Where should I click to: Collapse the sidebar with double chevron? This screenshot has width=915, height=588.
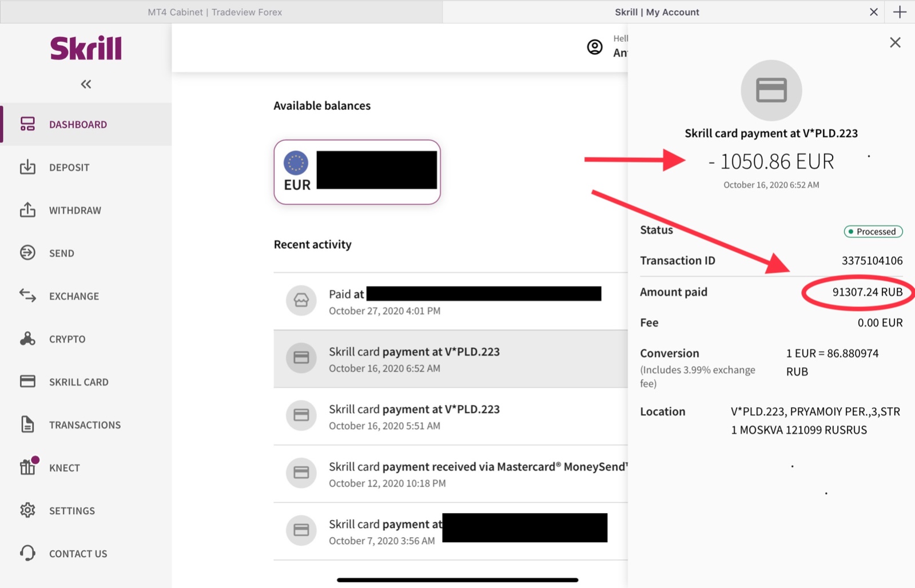point(86,84)
